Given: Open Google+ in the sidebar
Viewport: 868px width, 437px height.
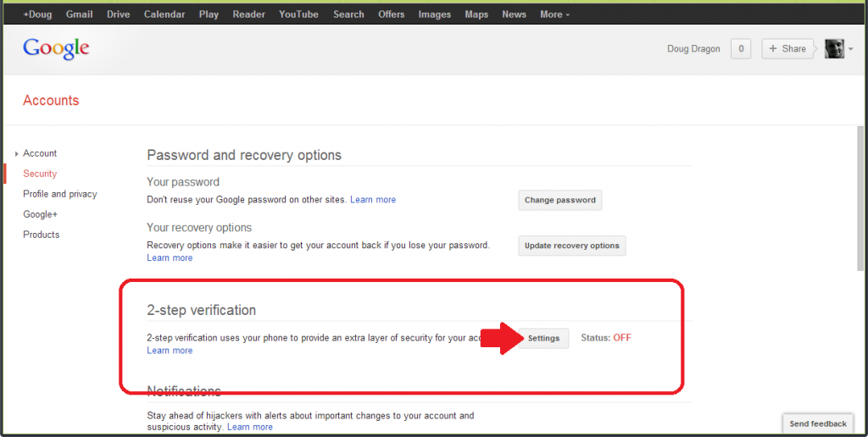Looking at the screenshot, I should point(40,214).
